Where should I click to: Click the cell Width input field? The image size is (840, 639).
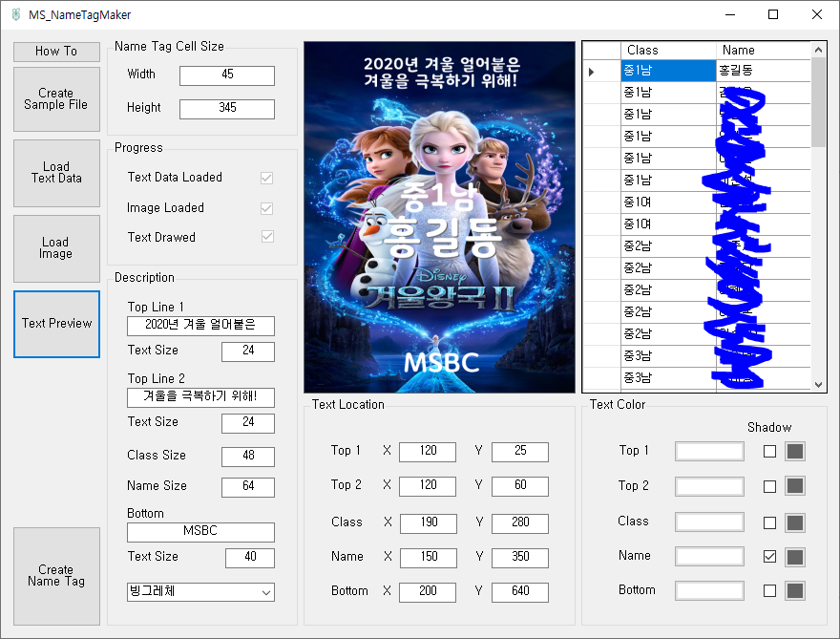pyautogui.click(x=227, y=75)
